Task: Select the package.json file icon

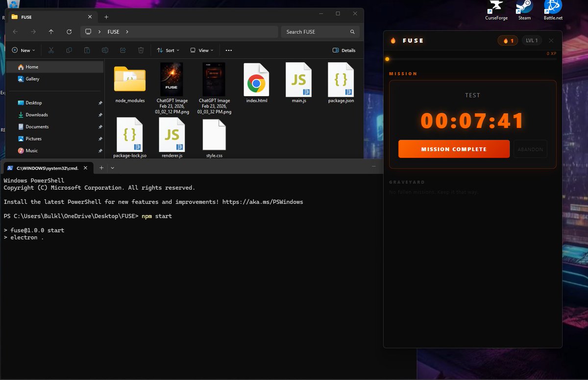Action: tap(341, 79)
